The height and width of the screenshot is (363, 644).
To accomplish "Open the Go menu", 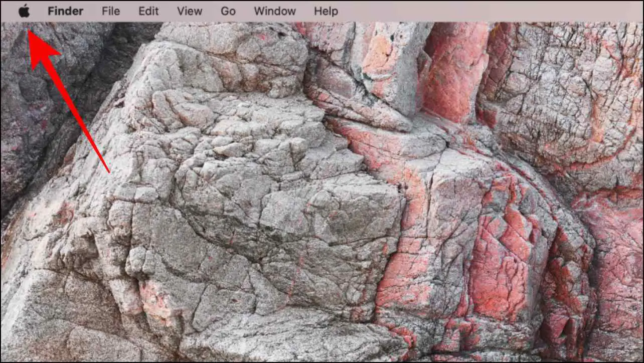I will 228,11.
